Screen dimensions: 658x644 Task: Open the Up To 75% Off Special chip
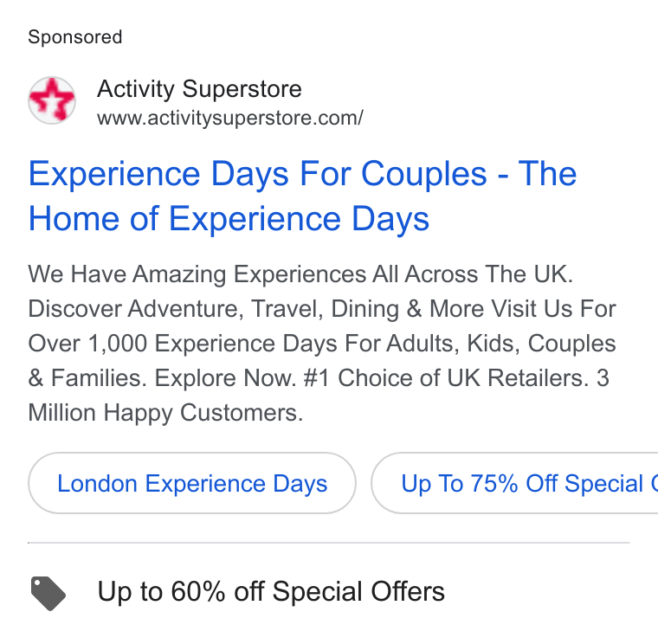[x=514, y=483]
